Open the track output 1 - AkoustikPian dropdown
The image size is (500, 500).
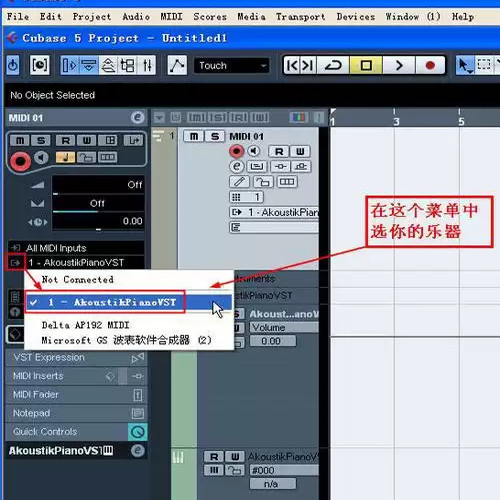coord(274,212)
